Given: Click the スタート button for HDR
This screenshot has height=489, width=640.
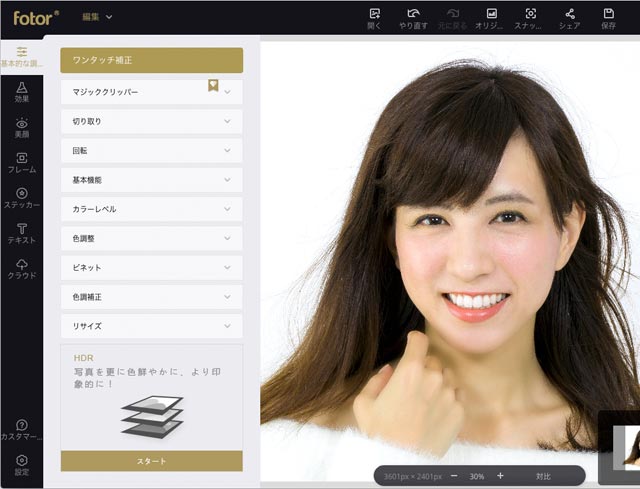Looking at the screenshot, I should (151, 461).
